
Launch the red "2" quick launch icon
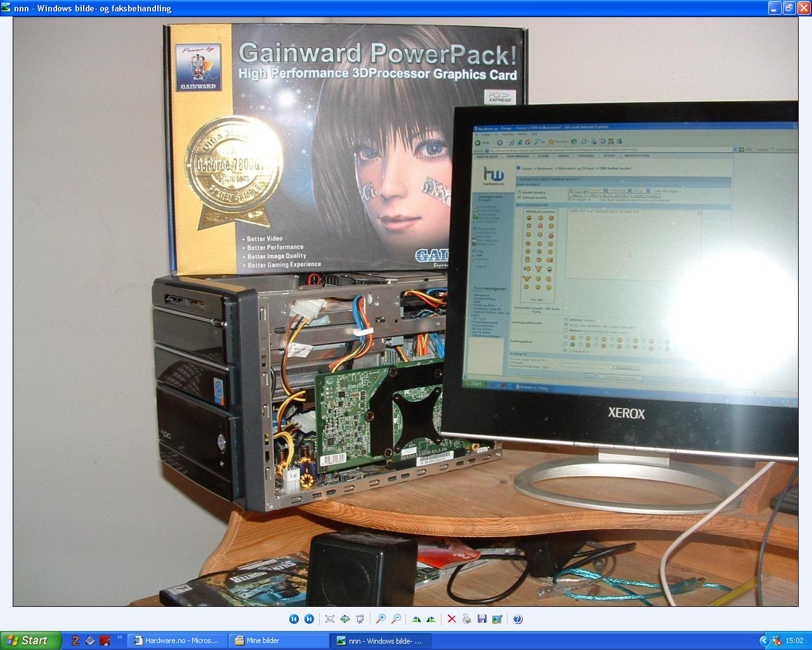(x=75, y=640)
